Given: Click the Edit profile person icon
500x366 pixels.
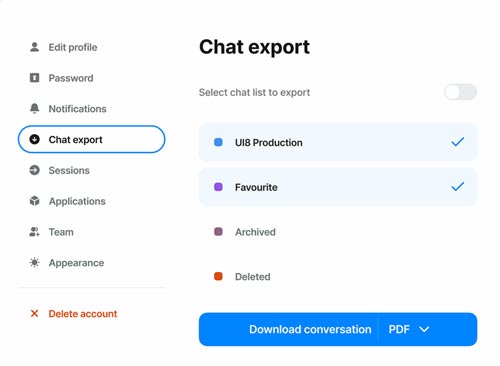Looking at the screenshot, I should tap(34, 47).
